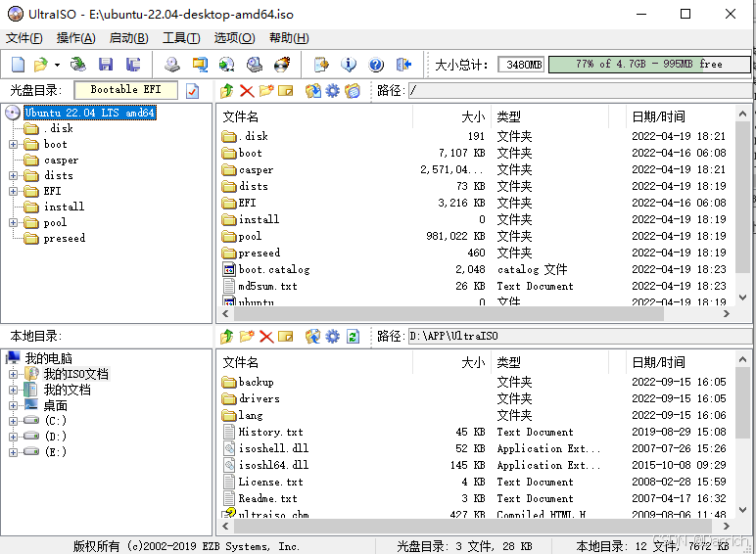The image size is (756, 554).
Task: Open the 选项(O) menu
Action: 234,37
